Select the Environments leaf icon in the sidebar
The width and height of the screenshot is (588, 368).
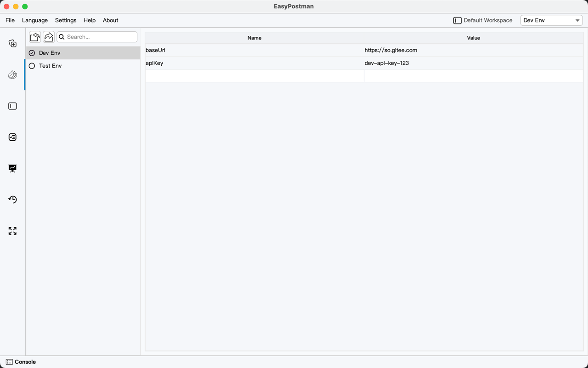pos(12,75)
